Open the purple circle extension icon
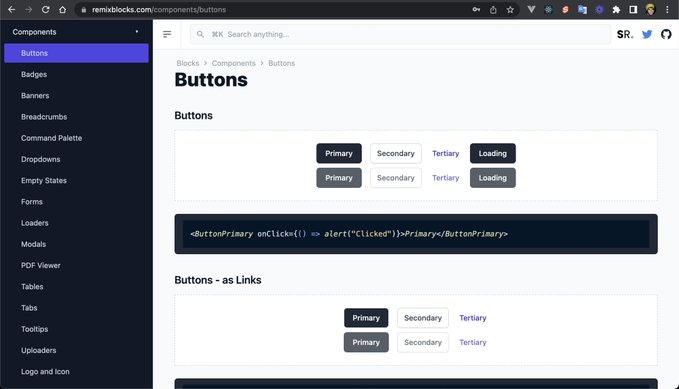This screenshot has height=389, width=679. (599, 10)
